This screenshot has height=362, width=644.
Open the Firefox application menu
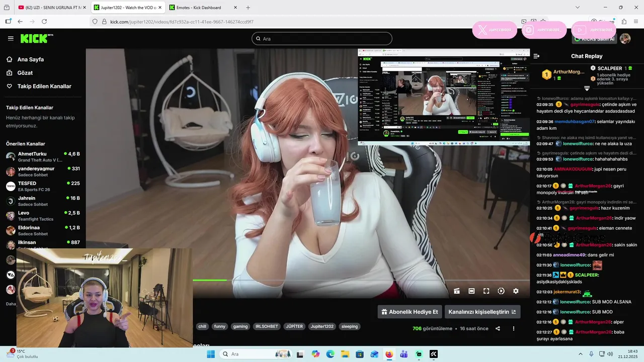pos(636,22)
